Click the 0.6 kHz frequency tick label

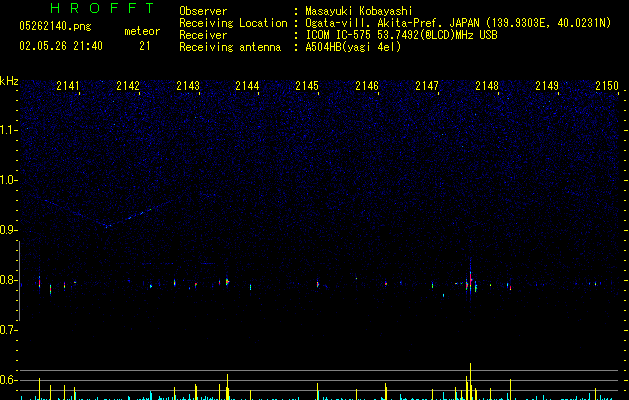pos(8,380)
